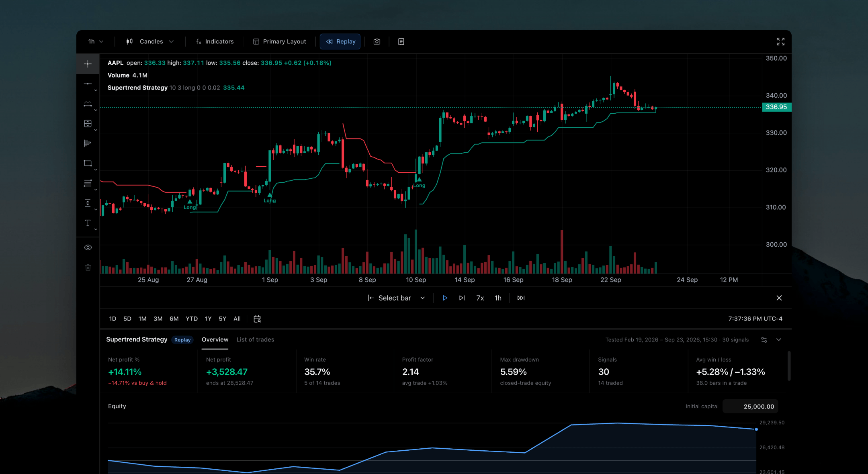Choose the rectangle shape tool
Image resolution: width=868 pixels, height=474 pixels.
[88, 163]
